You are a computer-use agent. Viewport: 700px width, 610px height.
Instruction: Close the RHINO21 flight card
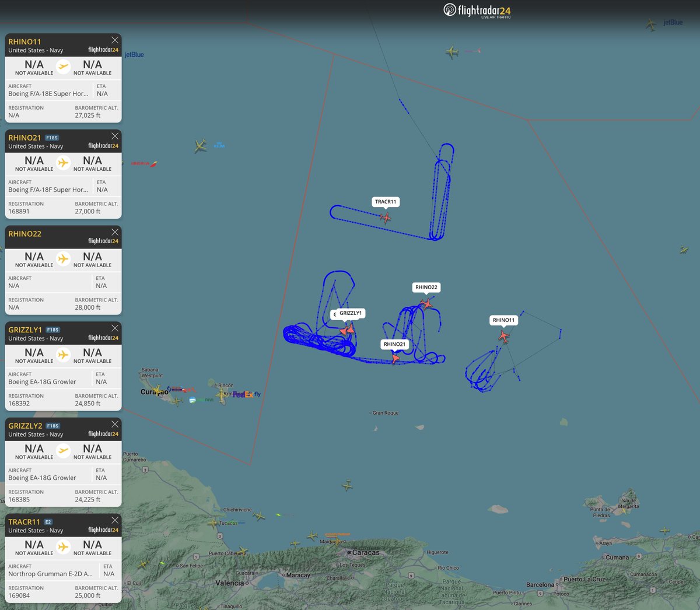(115, 136)
